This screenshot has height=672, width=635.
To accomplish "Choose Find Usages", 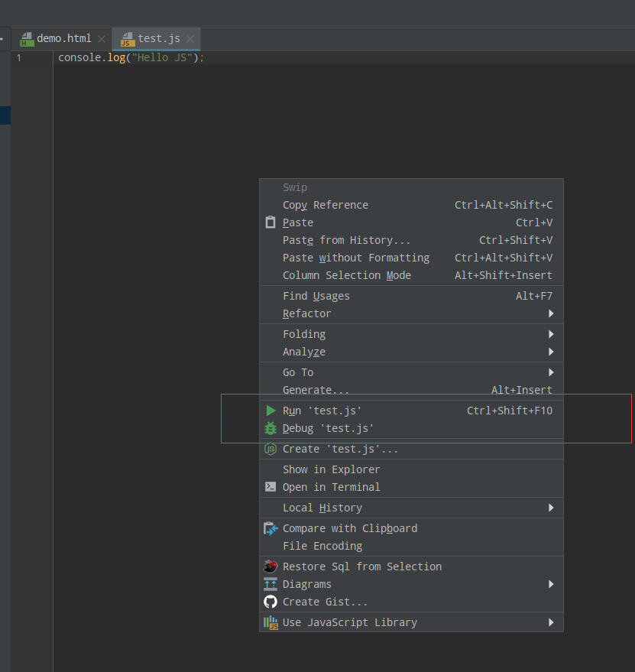I will coord(411,296).
